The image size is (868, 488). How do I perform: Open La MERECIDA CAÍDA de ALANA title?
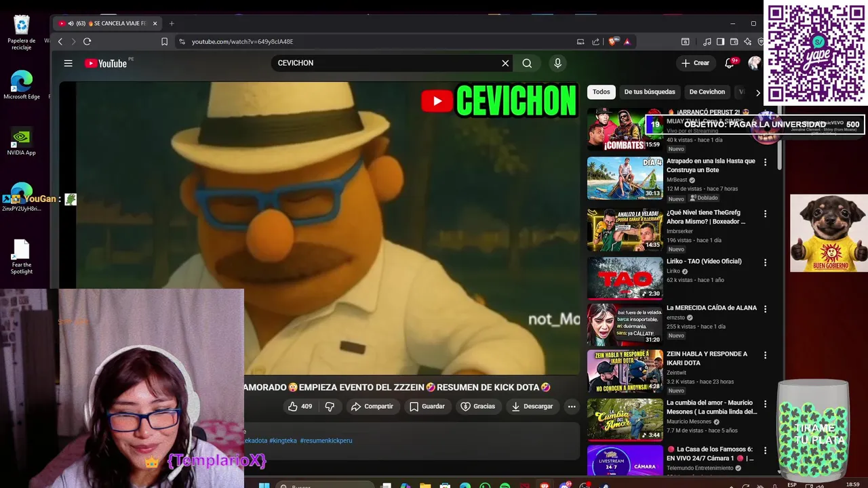(x=711, y=308)
